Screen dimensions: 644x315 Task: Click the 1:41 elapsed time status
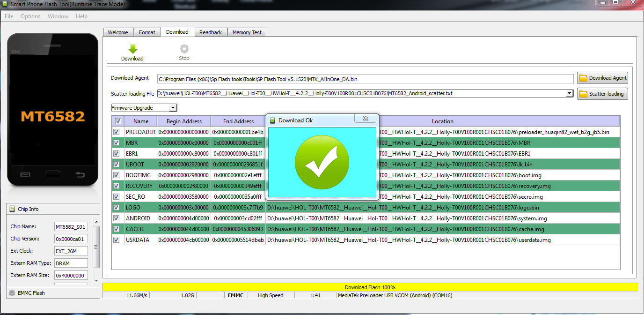click(x=315, y=296)
